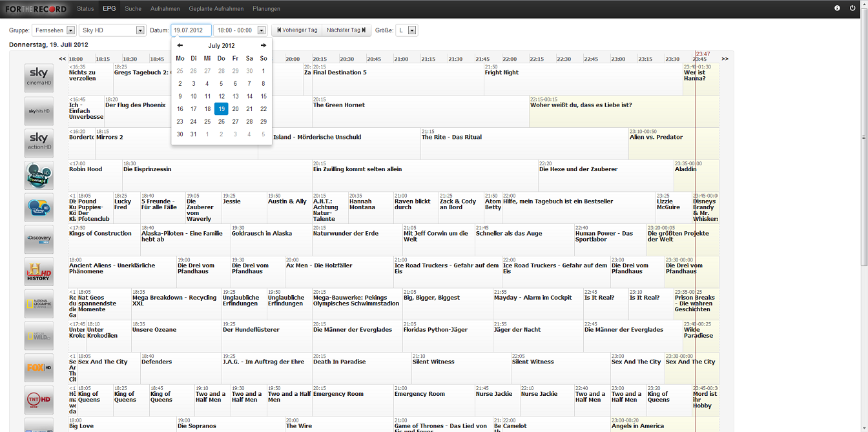The width and height of the screenshot is (868, 432).
Task: Click the power icon in the top bar
Action: [x=852, y=8]
